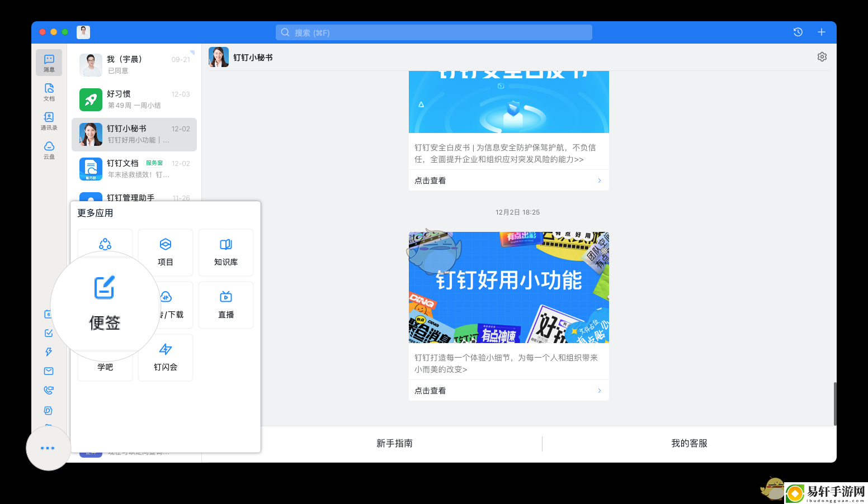Click the search field 搜索

(434, 32)
